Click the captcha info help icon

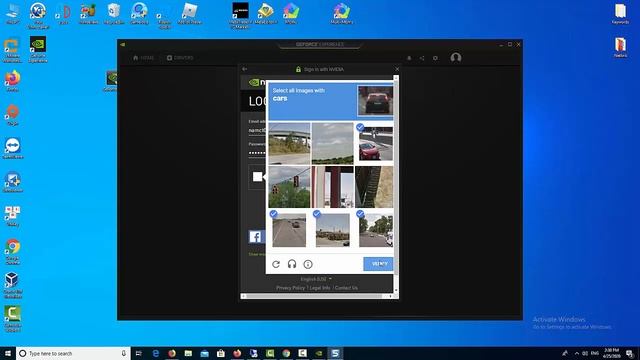pyautogui.click(x=308, y=264)
